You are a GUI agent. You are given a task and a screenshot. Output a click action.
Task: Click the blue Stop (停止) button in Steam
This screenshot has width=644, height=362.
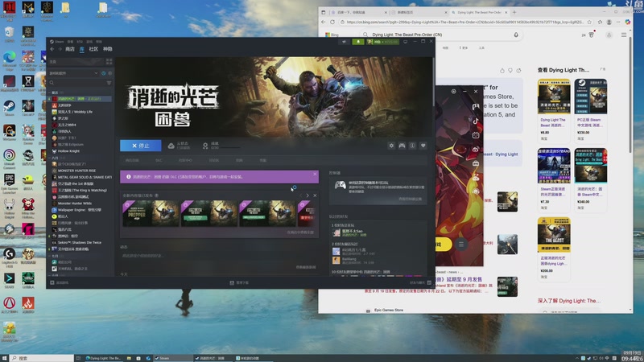[x=140, y=146]
